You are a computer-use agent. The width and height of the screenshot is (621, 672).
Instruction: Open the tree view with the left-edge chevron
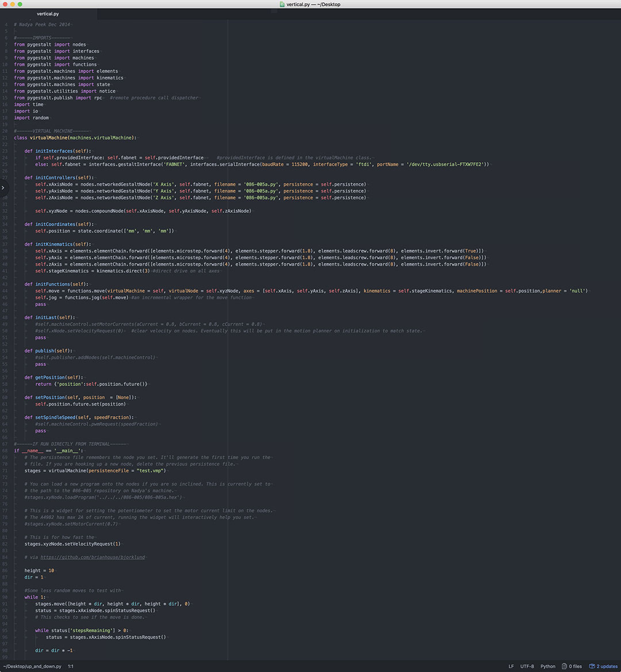(x=3, y=188)
